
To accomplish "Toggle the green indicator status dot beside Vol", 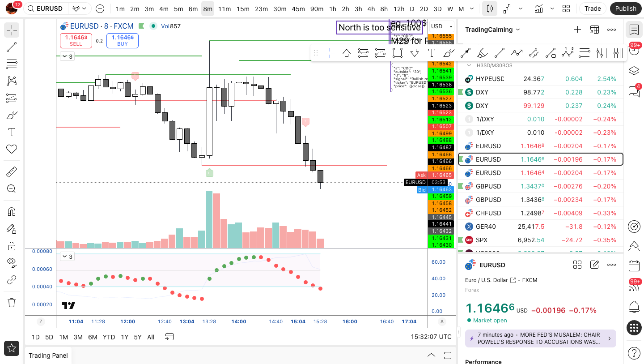I will click(x=153, y=26).
